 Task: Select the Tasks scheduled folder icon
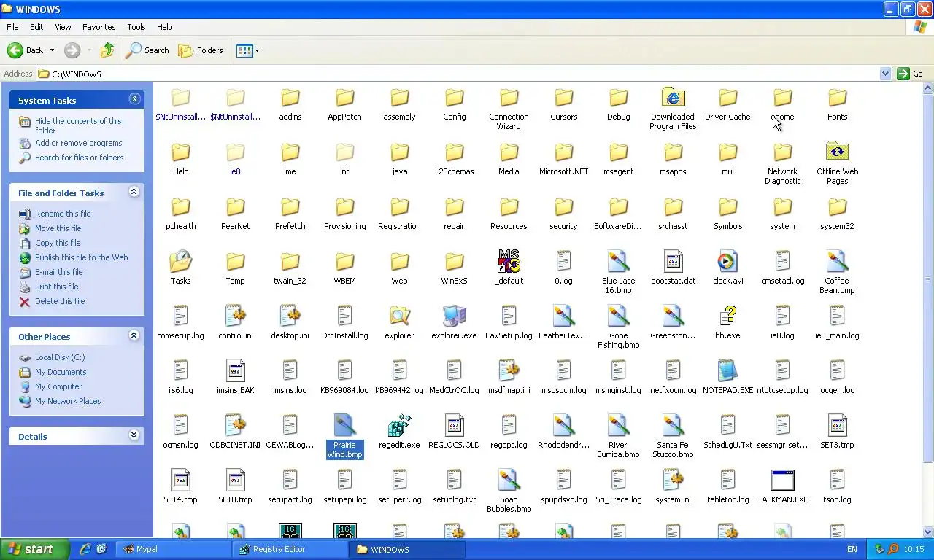pyautogui.click(x=180, y=261)
